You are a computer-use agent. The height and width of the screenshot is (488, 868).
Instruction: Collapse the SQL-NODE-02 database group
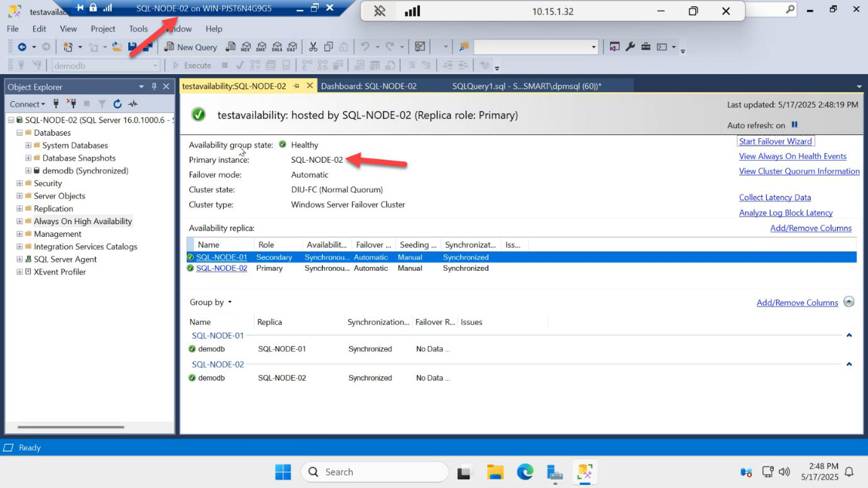[x=849, y=364]
